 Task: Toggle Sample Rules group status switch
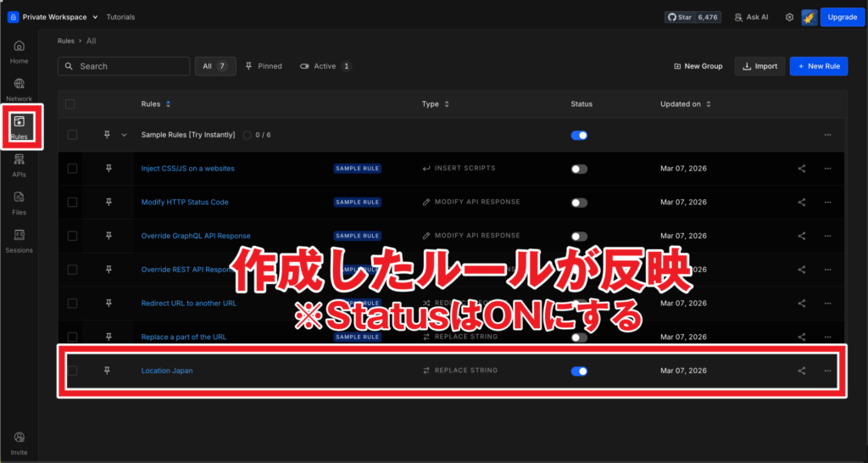pos(580,135)
